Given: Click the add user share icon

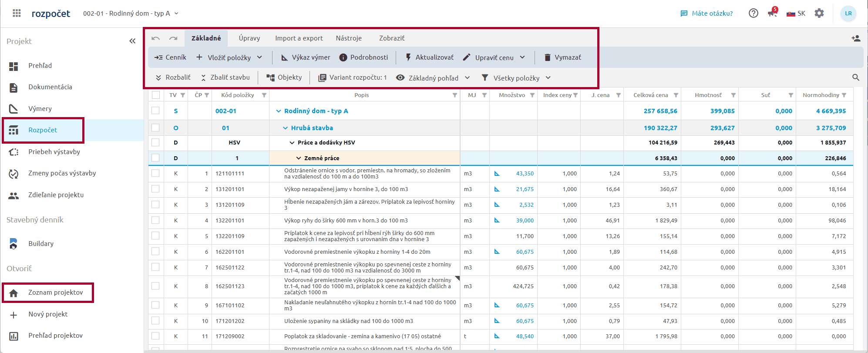Looking at the screenshot, I should [x=855, y=38].
